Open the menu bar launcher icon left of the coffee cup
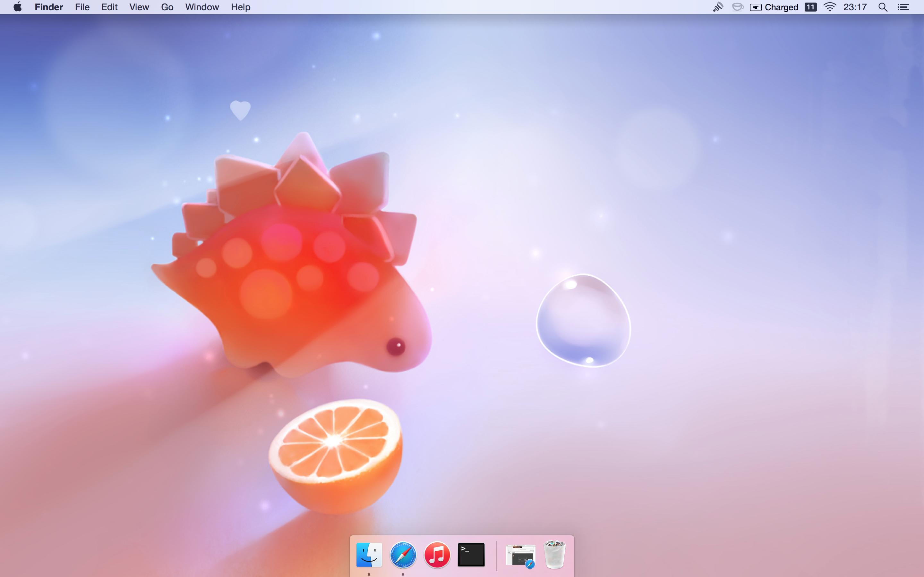924x577 pixels. (718, 7)
